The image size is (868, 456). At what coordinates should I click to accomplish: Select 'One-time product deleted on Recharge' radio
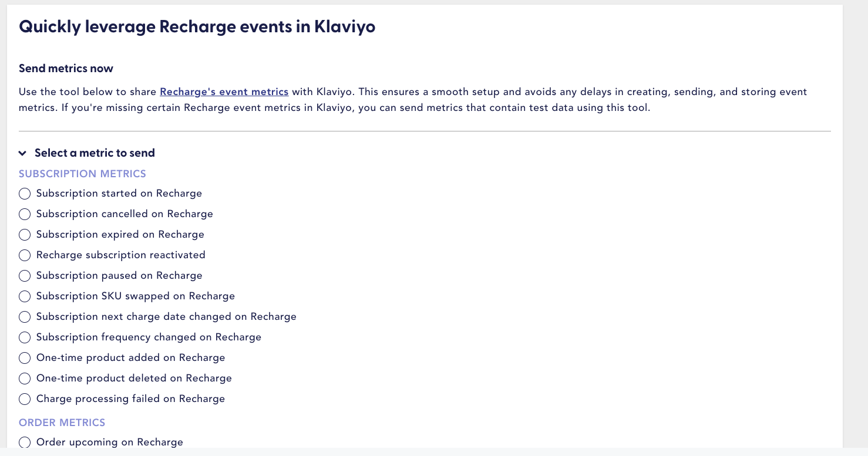tap(25, 379)
